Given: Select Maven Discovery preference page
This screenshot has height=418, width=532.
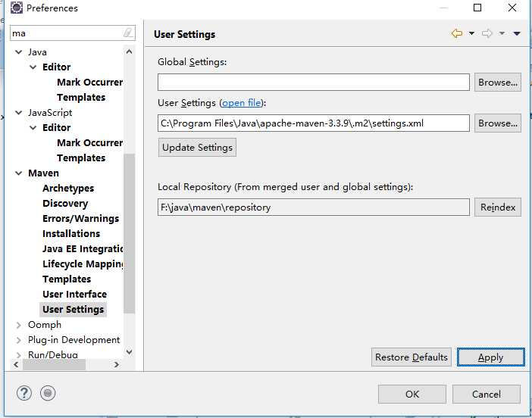Looking at the screenshot, I should 65,204.
